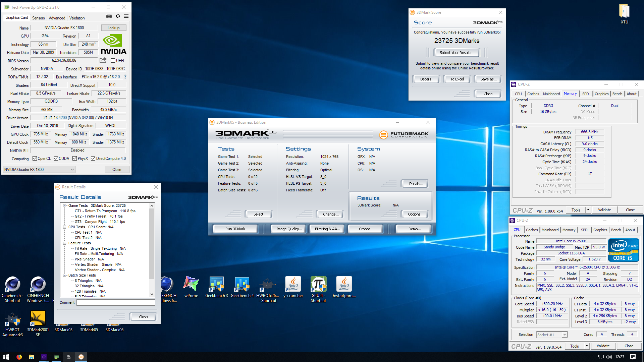Open File Explorer from the taskbar
The height and width of the screenshot is (362, 644).
32,357
